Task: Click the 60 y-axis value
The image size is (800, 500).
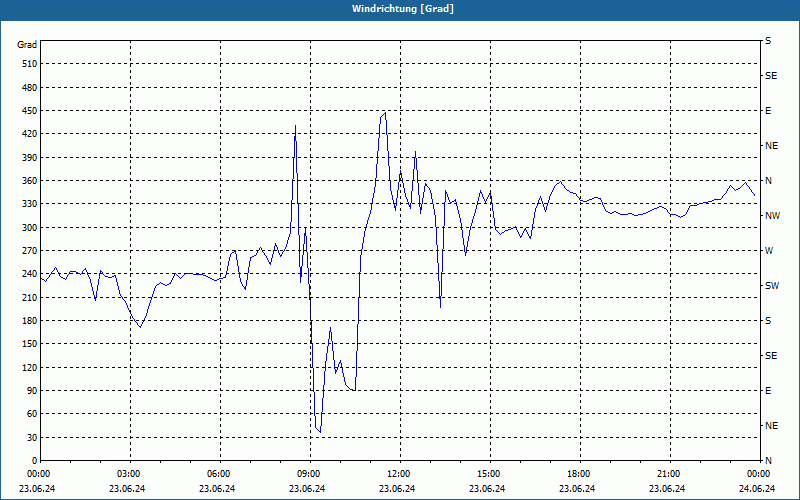Action: (x=32, y=414)
